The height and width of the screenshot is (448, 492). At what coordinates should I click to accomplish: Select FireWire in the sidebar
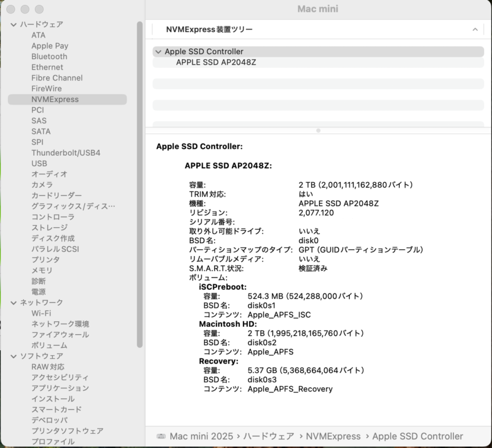(47, 89)
